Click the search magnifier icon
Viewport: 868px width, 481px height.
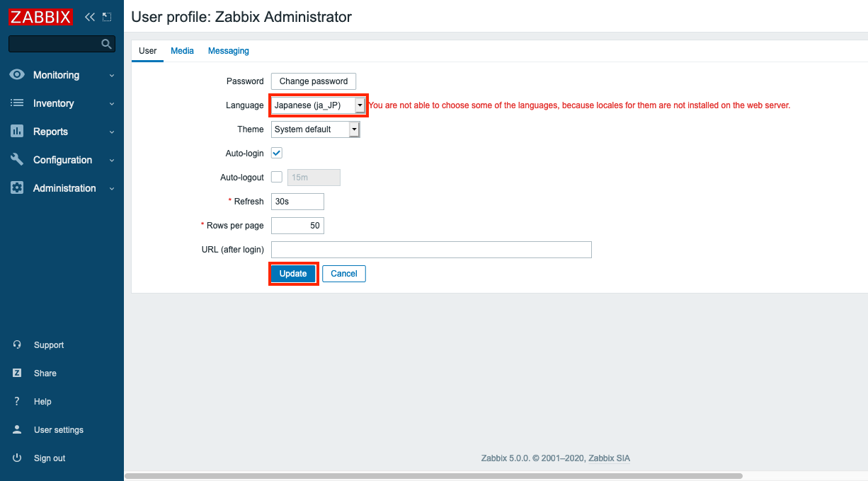click(x=107, y=44)
